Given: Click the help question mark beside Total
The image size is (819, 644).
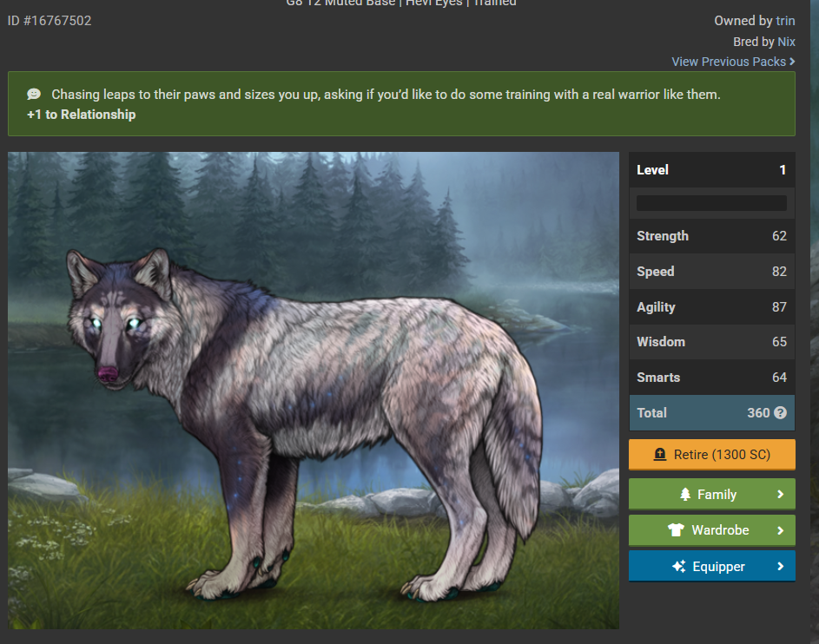Looking at the screenshot, I should point(780,413).
